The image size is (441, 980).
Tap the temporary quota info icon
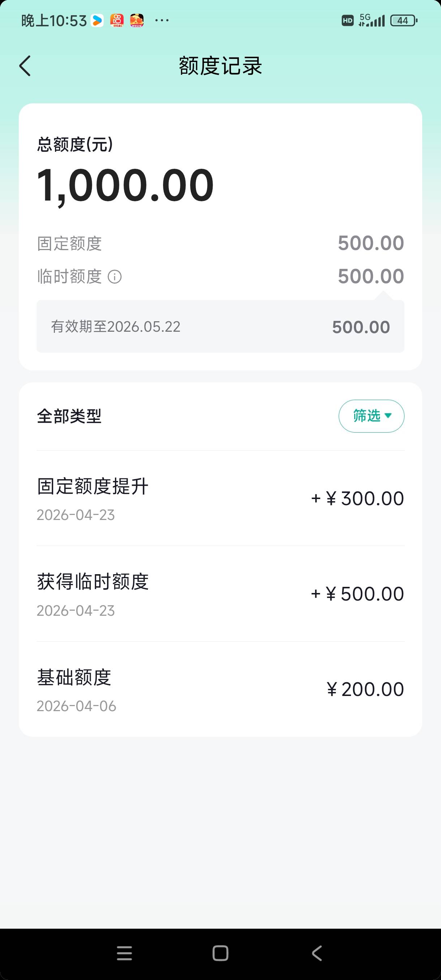pyautogui.click(x=115, y=276)
